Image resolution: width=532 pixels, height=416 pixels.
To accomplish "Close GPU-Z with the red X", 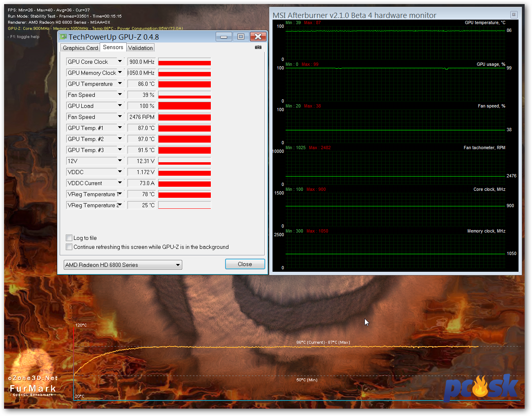I will point(258,37).
